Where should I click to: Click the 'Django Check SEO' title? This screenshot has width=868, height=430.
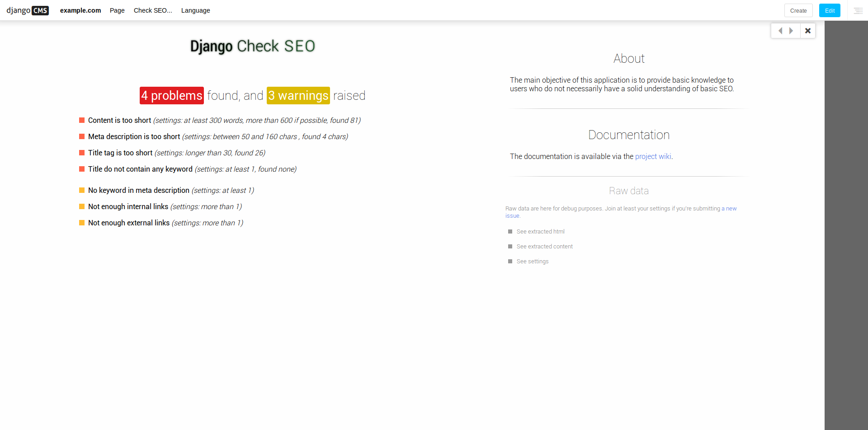253,46
